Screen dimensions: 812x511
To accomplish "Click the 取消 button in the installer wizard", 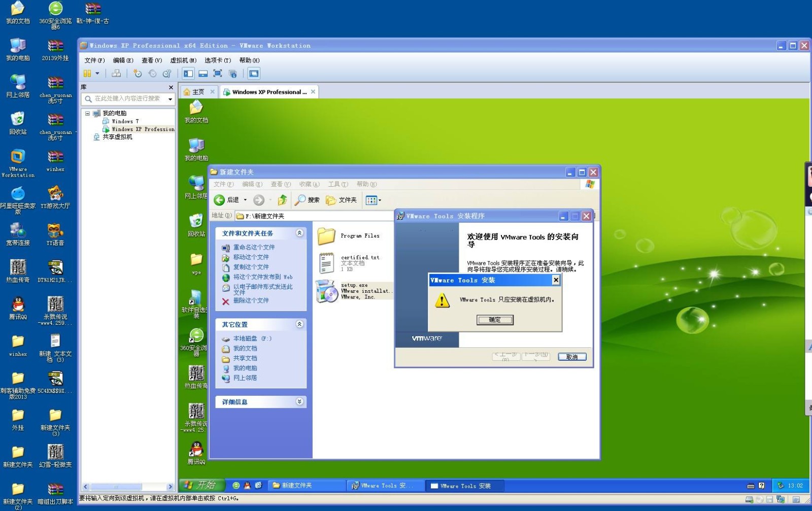I will (572, 356).
